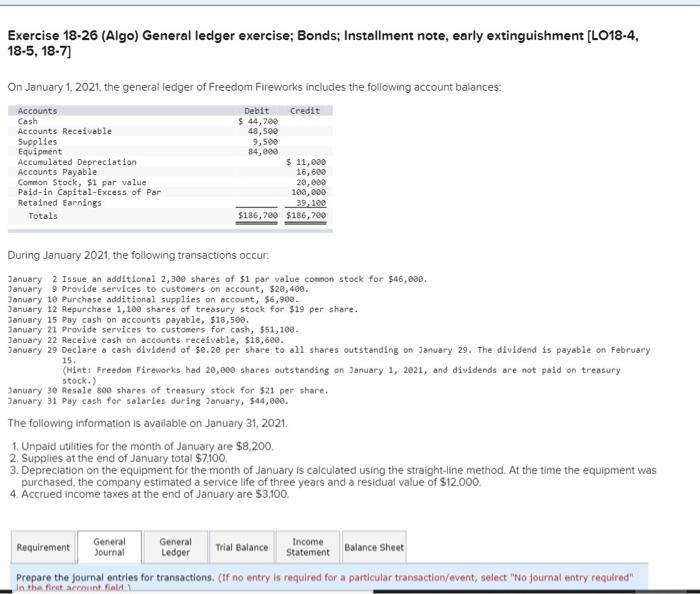Select the hint about 20,000 shares outstanding
700x594 pixels.
coord(341,375)
